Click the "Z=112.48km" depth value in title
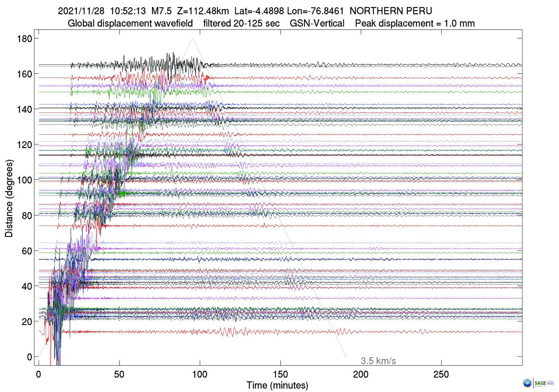Viewport: 559px width, 392px height. coord(203,11)
